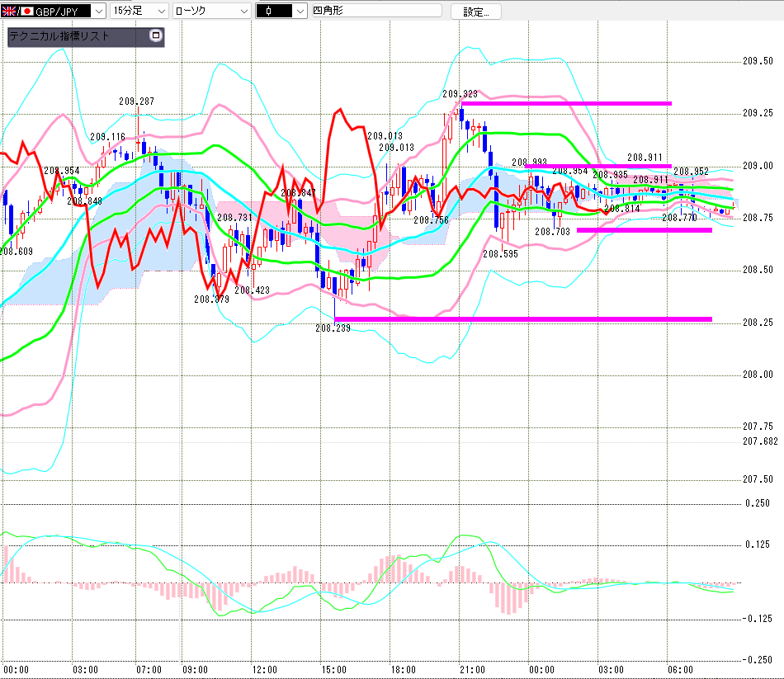Click the 208.379 low price label
Image resolution: width=784 pixels, height=679 pixels.
click(x=211, y=299)
